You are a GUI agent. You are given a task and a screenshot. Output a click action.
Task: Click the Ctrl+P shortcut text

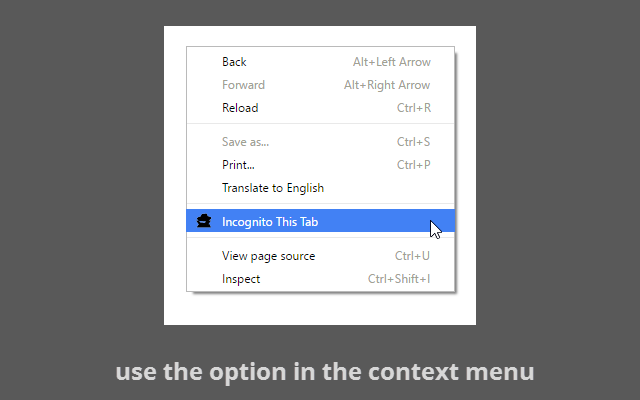point(414,165)
